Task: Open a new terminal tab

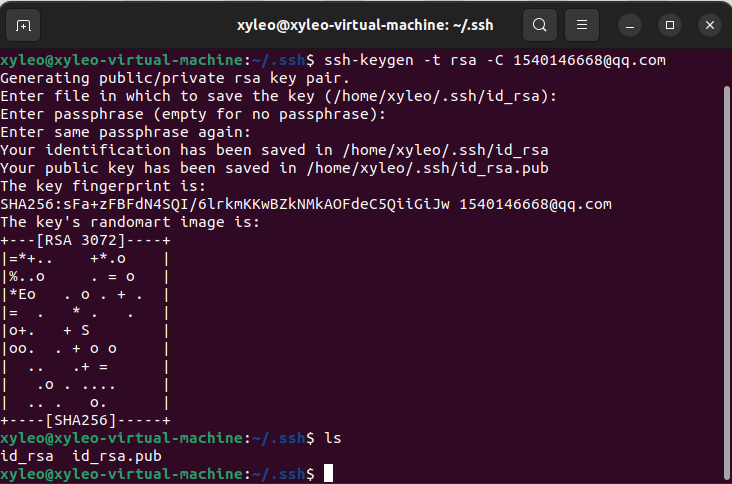Action: pos(23,25)
